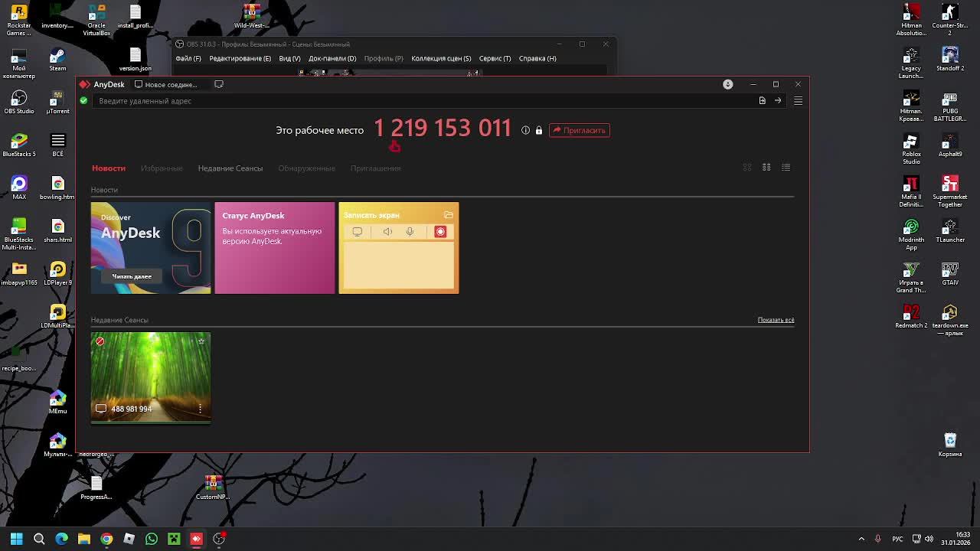Click the Пригласить invite button

pos(580,130)
